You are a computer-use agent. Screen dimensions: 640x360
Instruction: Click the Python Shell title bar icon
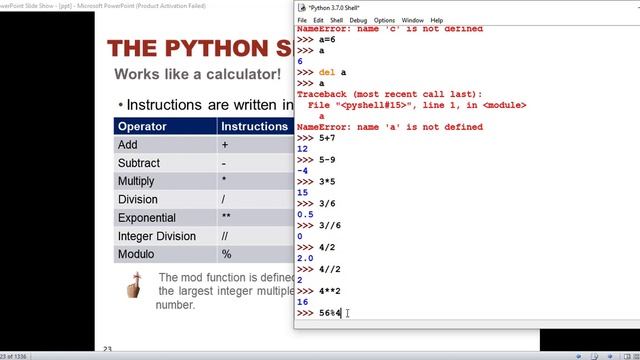pyautogui.click(x=302, y=8)
